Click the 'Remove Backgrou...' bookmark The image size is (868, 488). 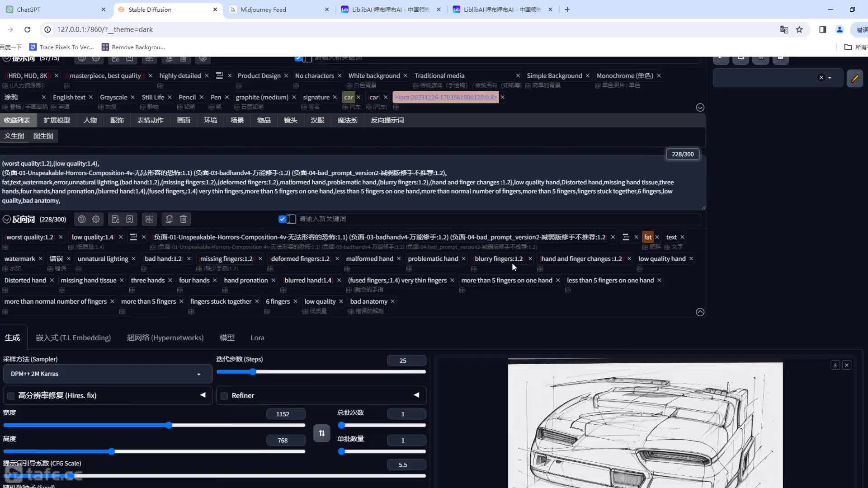click(133, 47)
